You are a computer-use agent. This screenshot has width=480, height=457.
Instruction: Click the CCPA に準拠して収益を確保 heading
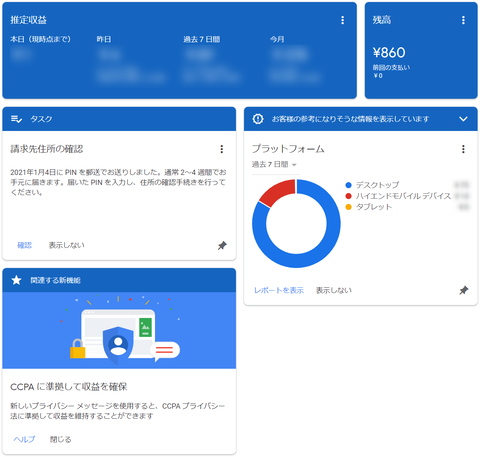tap(69, 387)
